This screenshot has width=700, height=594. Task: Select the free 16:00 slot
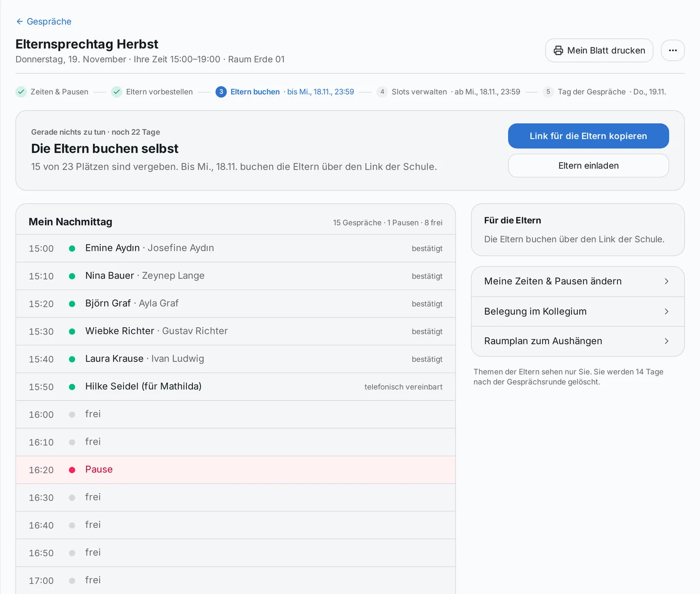[x=236, y=415]
